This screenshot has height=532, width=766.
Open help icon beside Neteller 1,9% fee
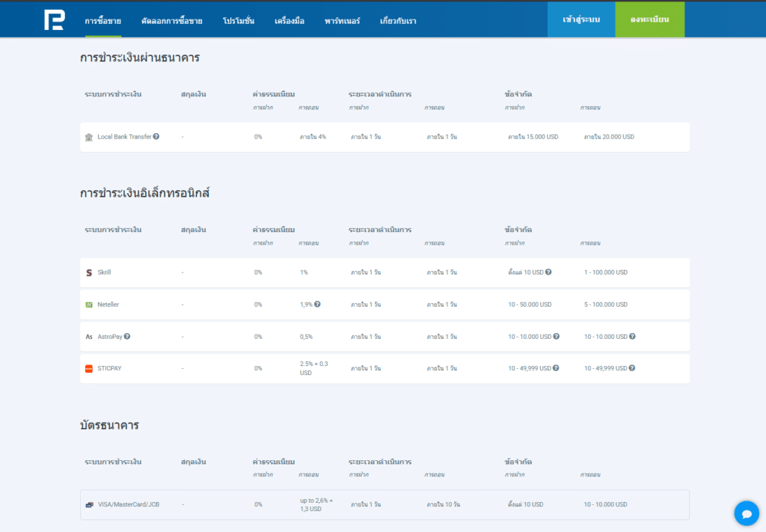pyautogui.click(x=317, y=305)
